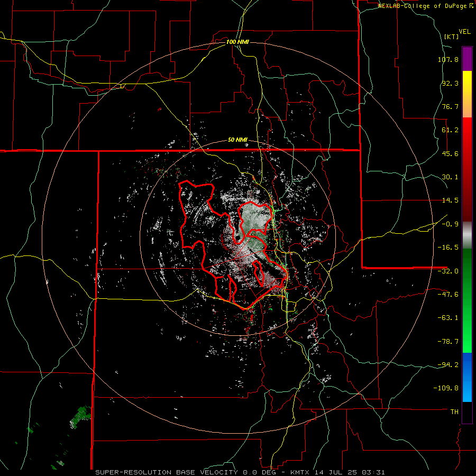
Task: Click the yellow-orange segment of the color bar
Action: [467, 94]
